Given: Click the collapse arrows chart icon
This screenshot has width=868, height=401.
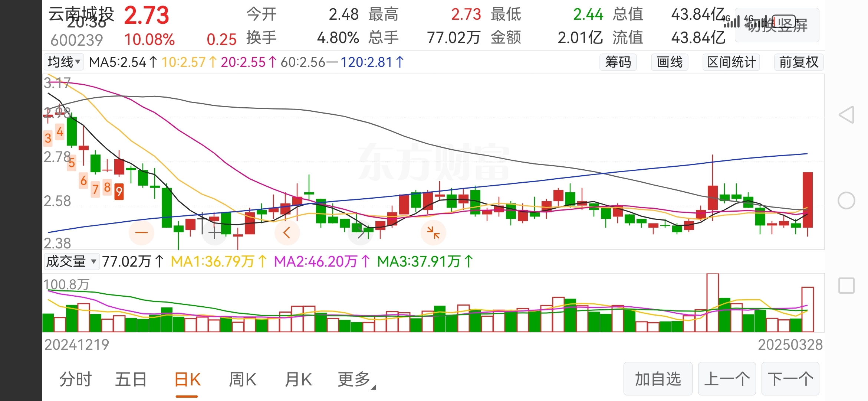Looking at the screenshot, I should tap(433, 233).
